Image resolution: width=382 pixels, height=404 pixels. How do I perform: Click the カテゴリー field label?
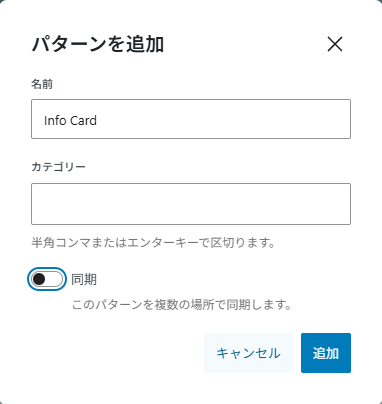(x=58, y=166)
